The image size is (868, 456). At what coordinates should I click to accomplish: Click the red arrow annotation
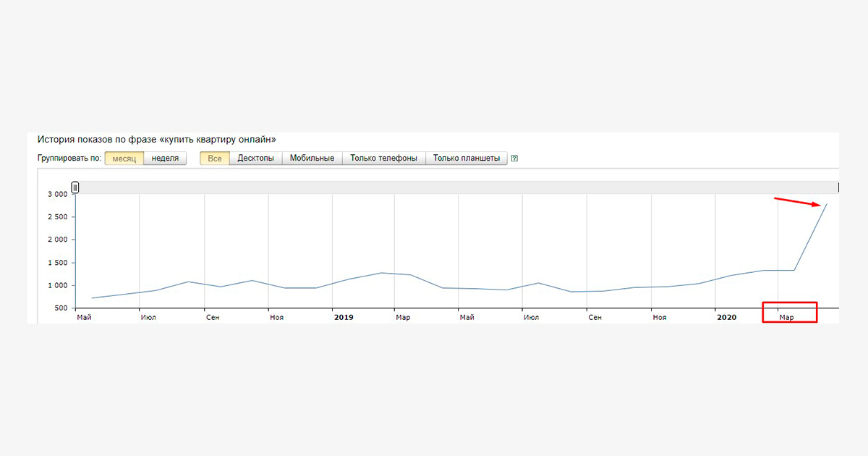798,202
